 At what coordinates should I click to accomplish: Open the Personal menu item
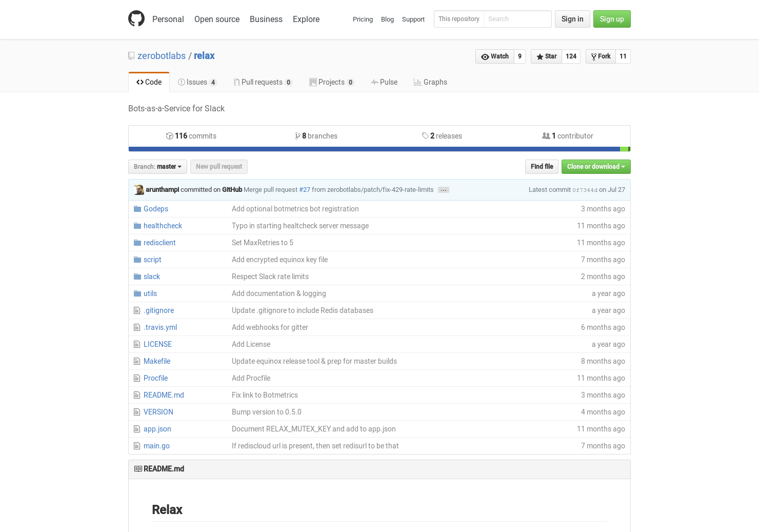pyautogui.click(x=168, y=19)
